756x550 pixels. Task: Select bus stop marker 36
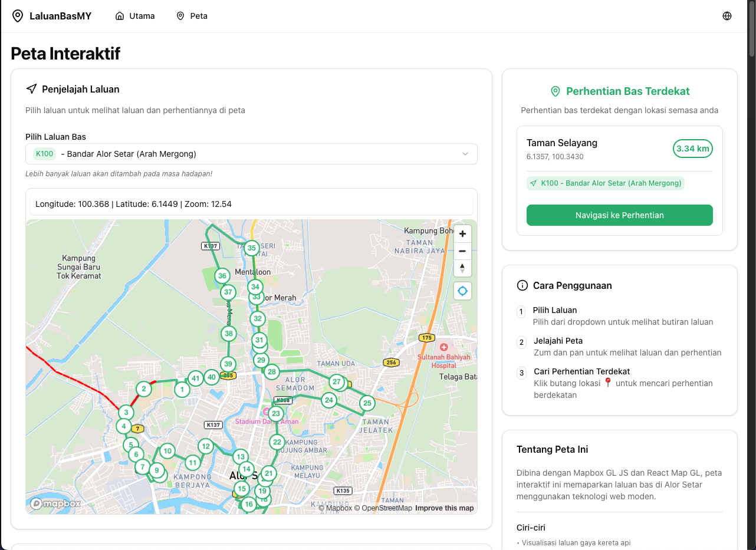coord(222,275)
